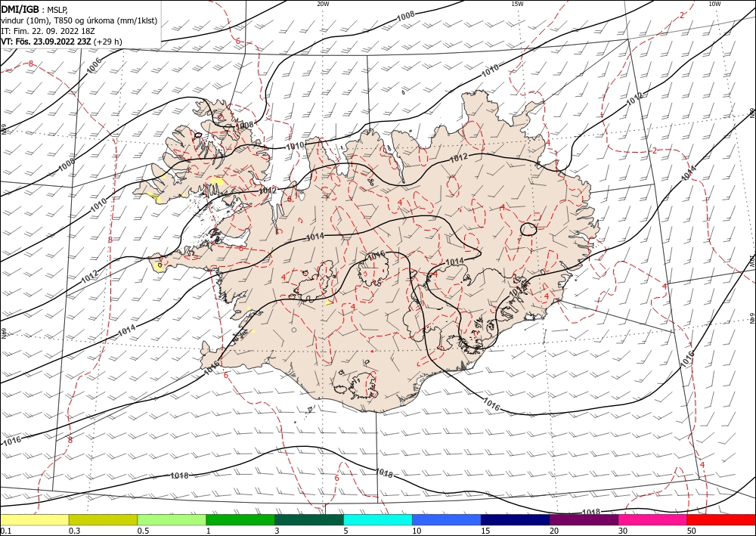Click the '30' legend value
This screenshot has width=756, height=536.
coord(623,531)
